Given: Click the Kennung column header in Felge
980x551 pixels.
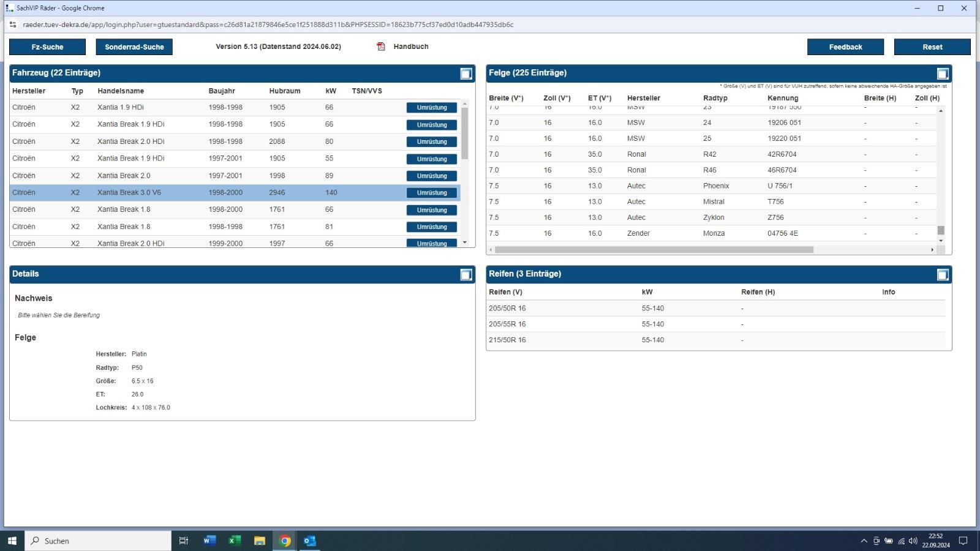Looking at the screenshot, I should click(783, 99).
